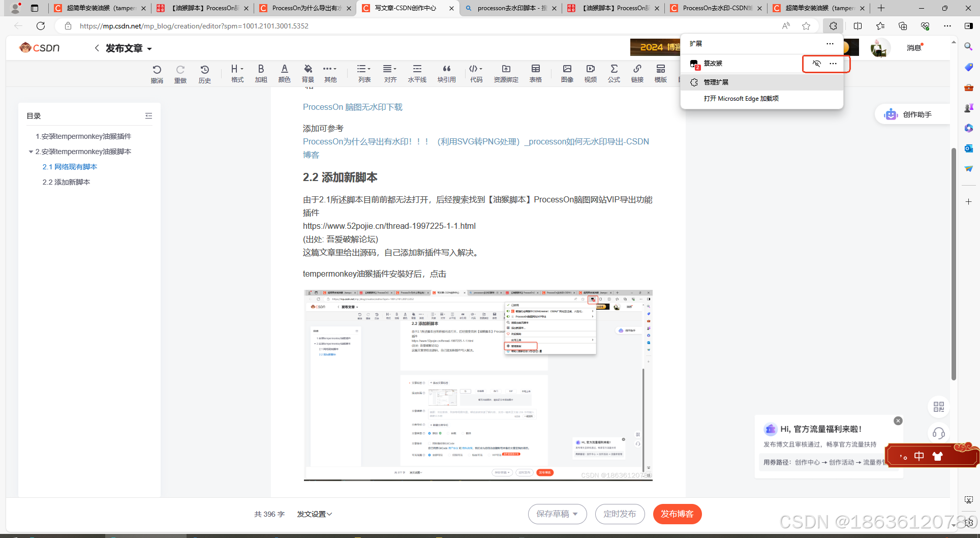Screen dimensions: 980x538
Task: Open the 消息 messages link
Action: pos(914,48)
